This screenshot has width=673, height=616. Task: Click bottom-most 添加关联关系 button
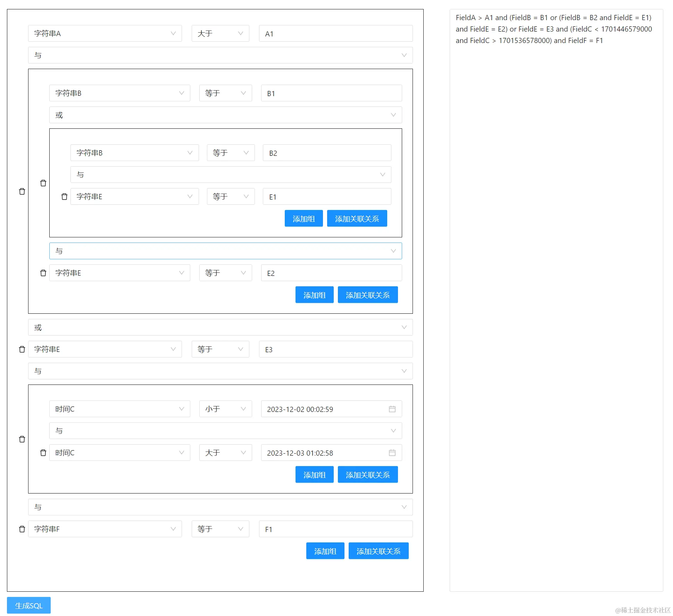pyautogui.click(x=378, y=551)
